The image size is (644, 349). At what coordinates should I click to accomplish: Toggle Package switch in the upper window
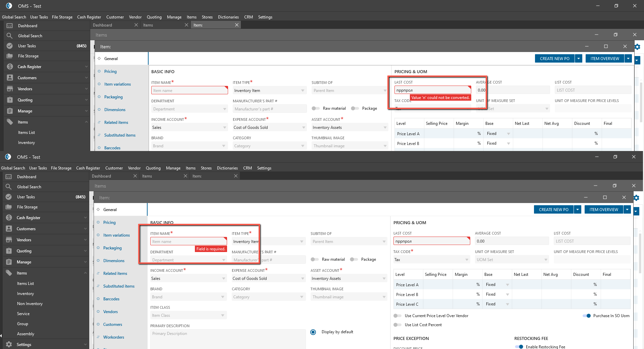point(355,108)
